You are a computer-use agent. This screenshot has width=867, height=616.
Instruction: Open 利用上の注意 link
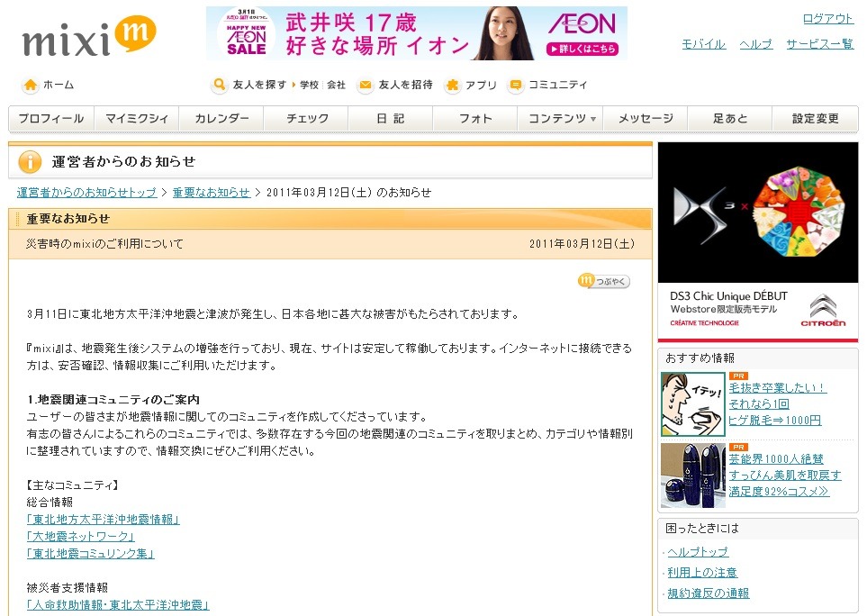(x=702, y=572)
